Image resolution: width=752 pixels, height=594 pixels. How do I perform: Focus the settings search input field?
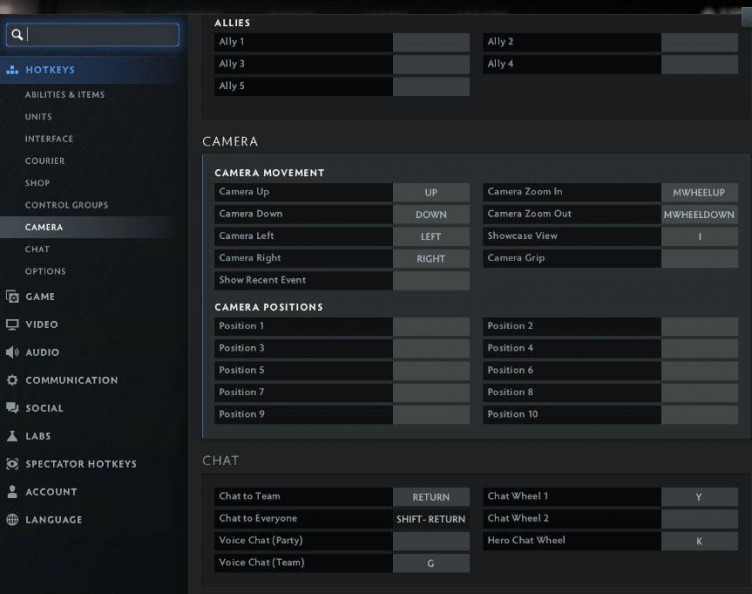[x=100, y=35]
